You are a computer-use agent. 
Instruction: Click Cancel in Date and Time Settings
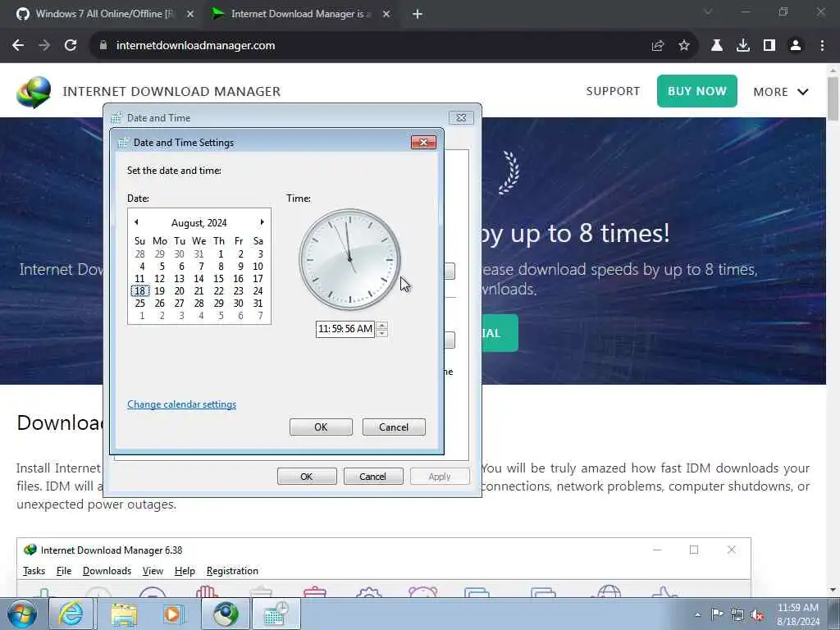click(x=394, y=427)
